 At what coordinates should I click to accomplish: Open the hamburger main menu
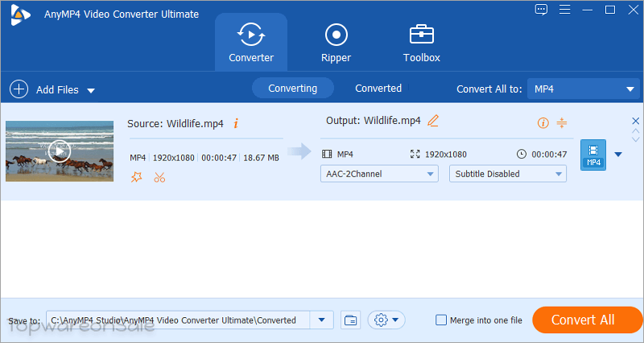[565, 10]
